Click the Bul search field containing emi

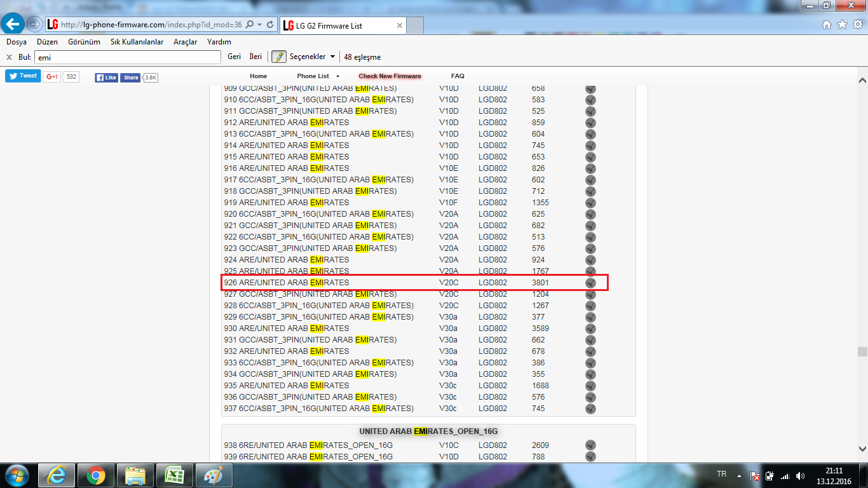click(x=128, y=57)
